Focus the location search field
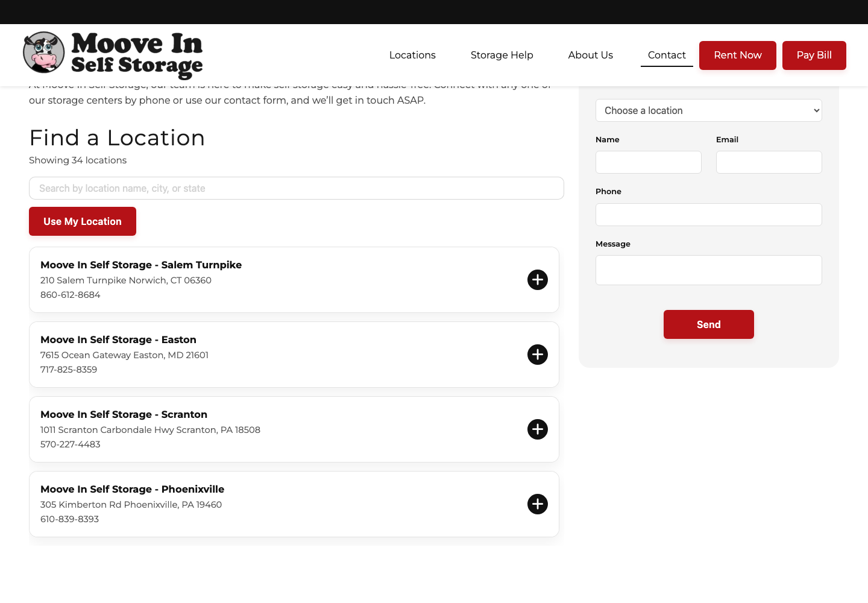Viewport: 868px width, 603px height. tap(297, 188)
